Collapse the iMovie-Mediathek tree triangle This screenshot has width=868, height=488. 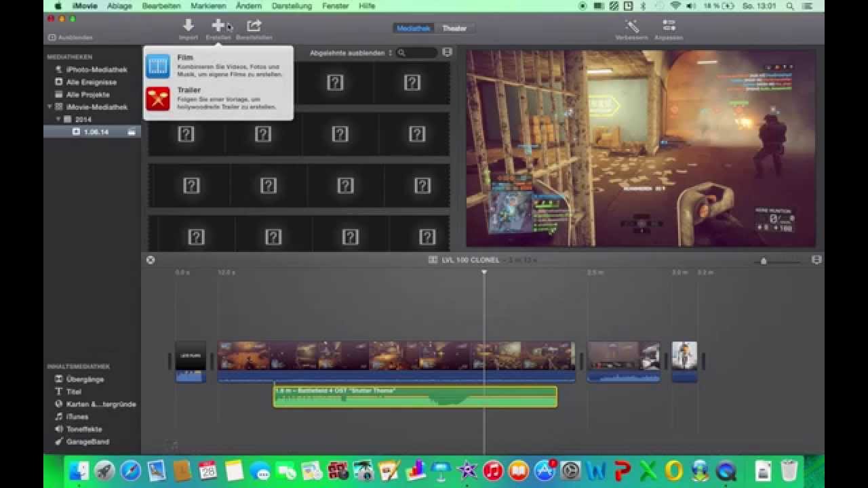(50, 107)
